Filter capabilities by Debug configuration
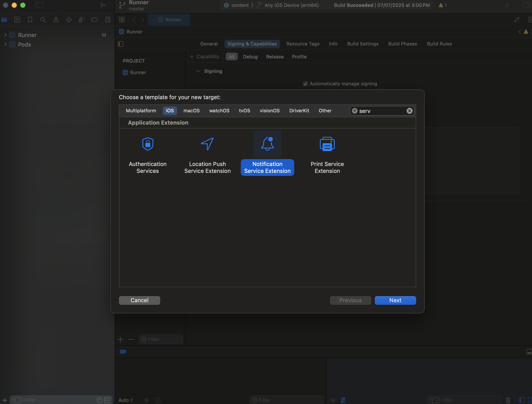Viewport: 532px width, 404px height. point(250,56)
